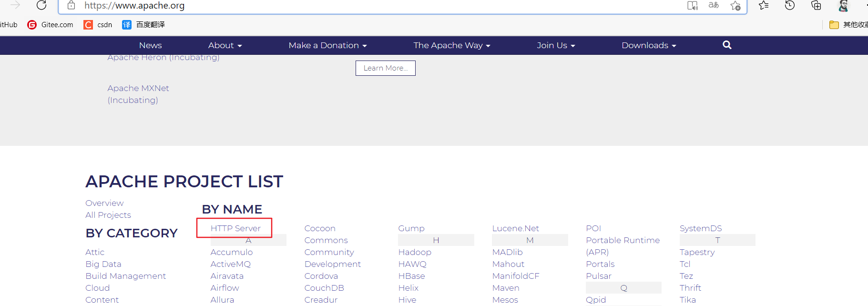The height and width of the screenshot is (306, 868).
Task: Open the Accumulo project link
Action: 232,252
